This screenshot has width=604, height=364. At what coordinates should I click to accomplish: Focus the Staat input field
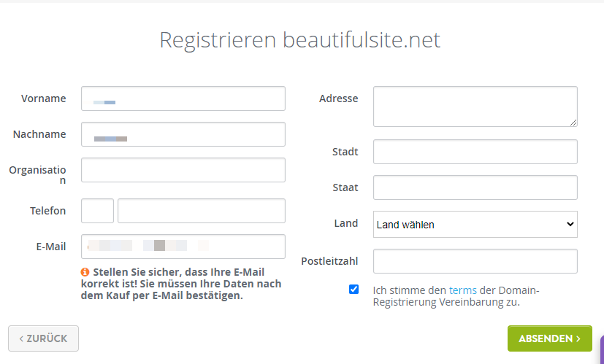[475, 187]
